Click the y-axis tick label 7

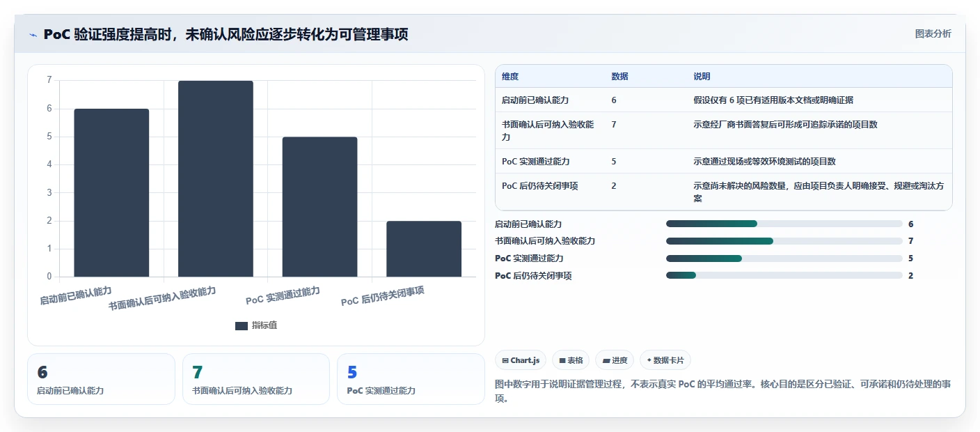(49, 80)
